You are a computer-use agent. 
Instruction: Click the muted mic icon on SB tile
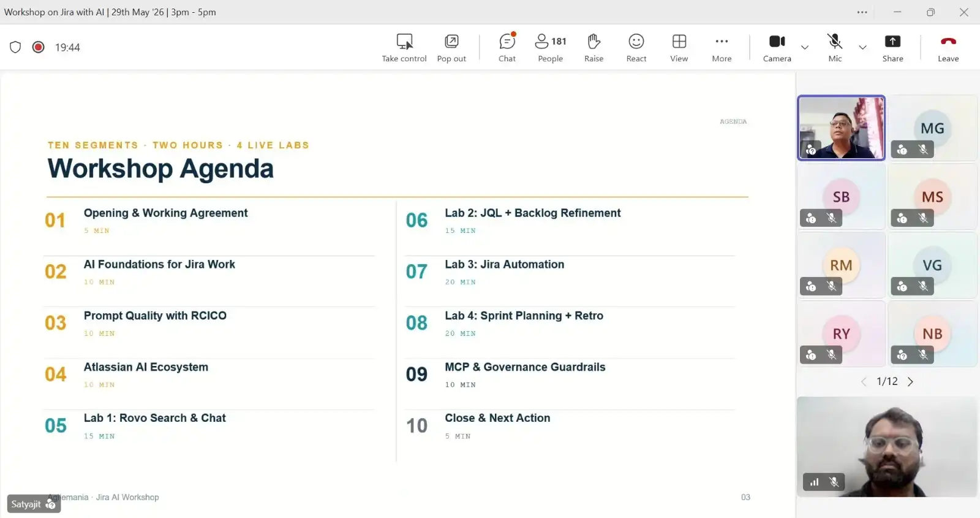(831, 218)
